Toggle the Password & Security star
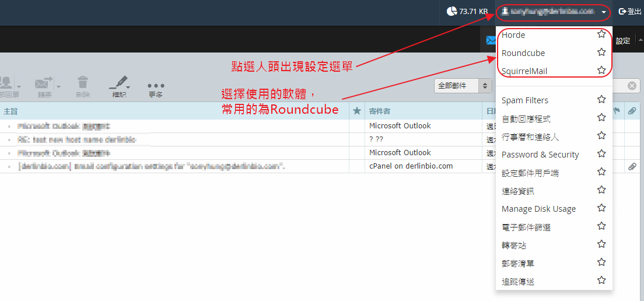The width and height of the screenshot is (644, 301). (x=601, y=153)
